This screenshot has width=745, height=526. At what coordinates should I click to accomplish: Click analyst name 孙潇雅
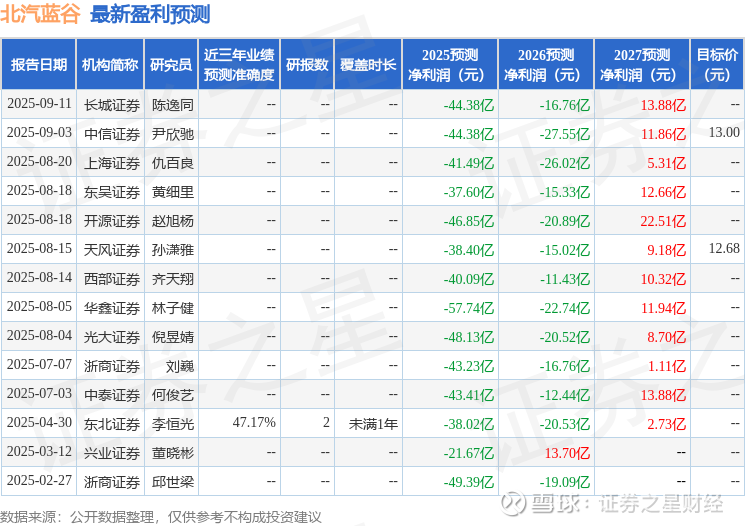172,250
